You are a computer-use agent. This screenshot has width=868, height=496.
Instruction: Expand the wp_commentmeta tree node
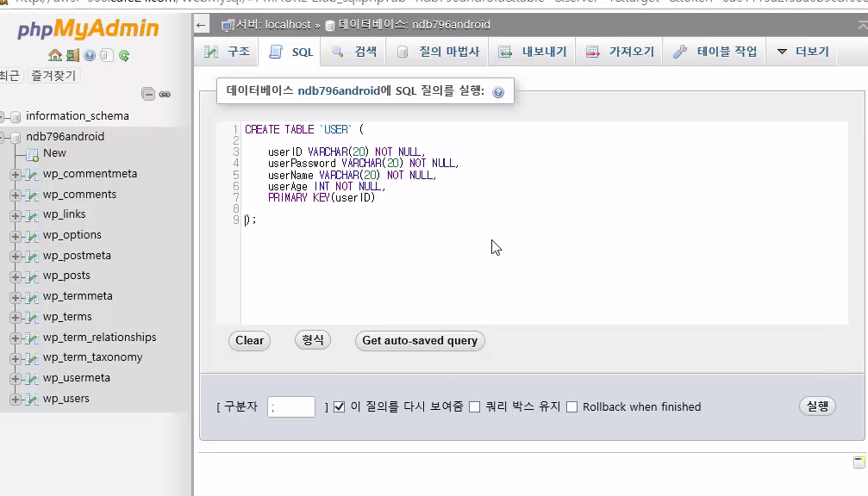[15, 175]
